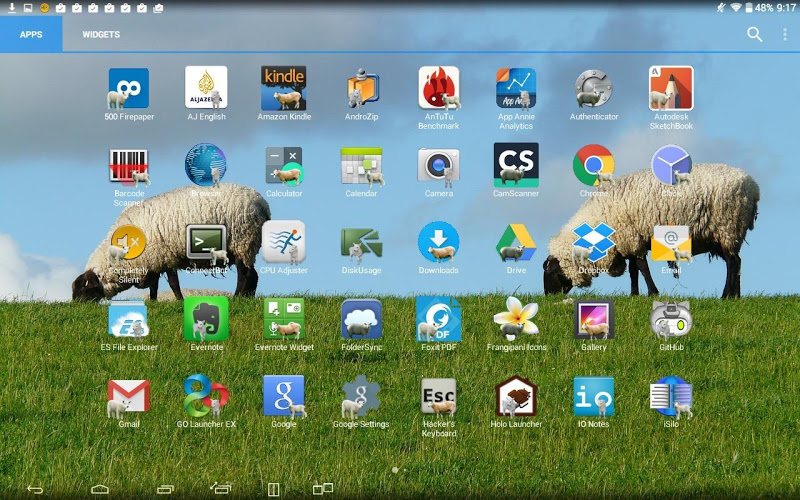Image resolution: width=800 pixels, height=500 pixels.
Task: Launch AndroZip
Action: pyautogui.click(x=361, y=88)
